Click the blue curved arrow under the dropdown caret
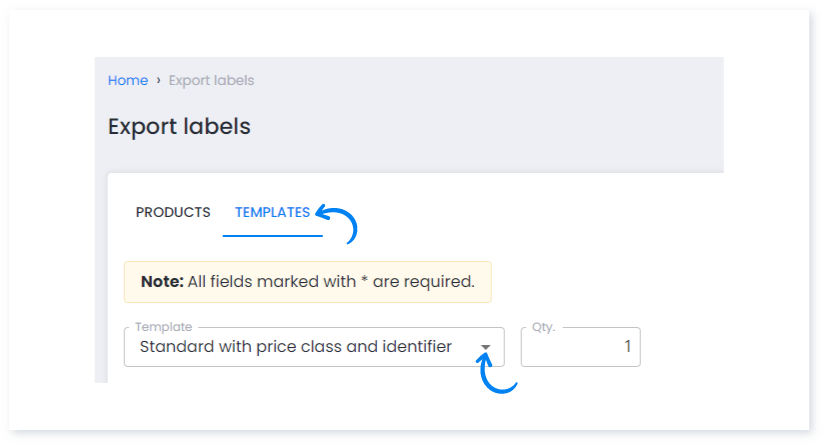This screenshot has width=824, height=444. [x=497, y=377]
